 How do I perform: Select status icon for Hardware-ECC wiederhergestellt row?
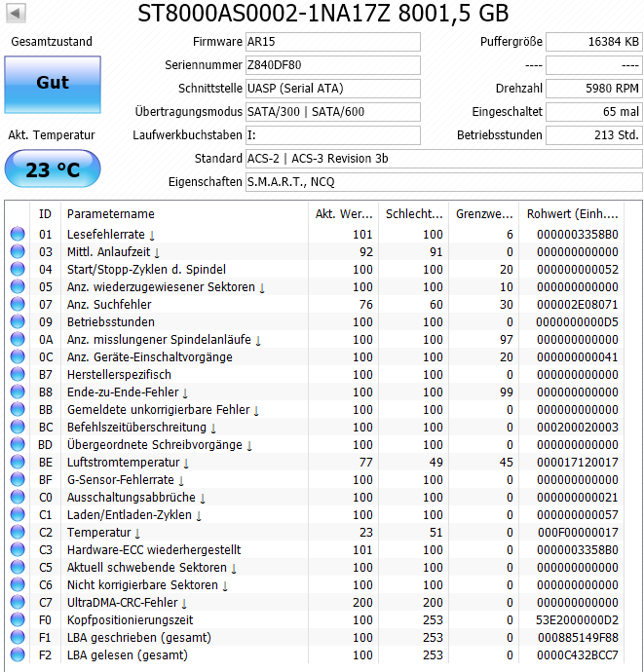(x=18, y=549)
